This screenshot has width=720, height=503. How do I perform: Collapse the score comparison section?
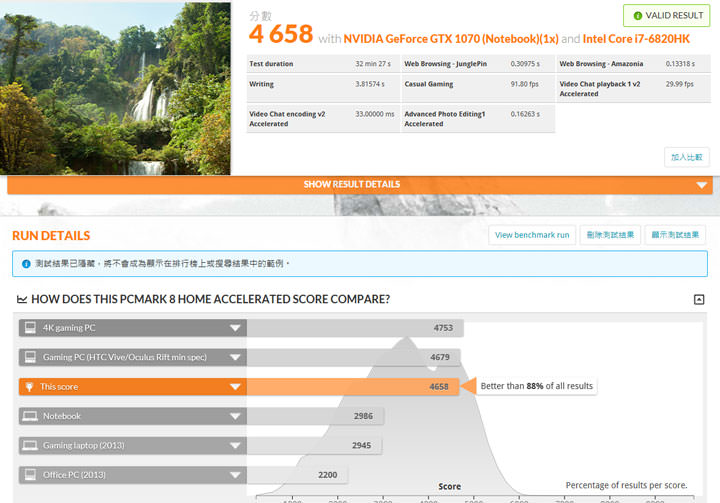coord(699,299)
